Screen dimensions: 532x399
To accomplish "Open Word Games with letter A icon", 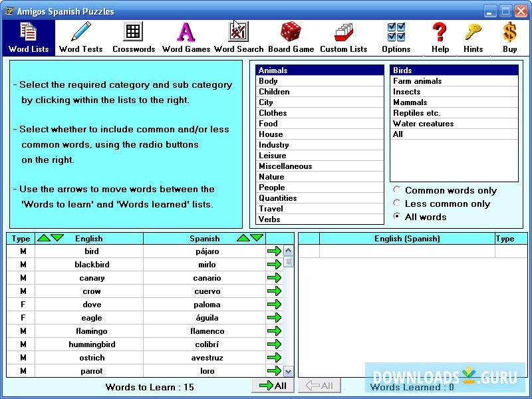I will click(186, 38).
